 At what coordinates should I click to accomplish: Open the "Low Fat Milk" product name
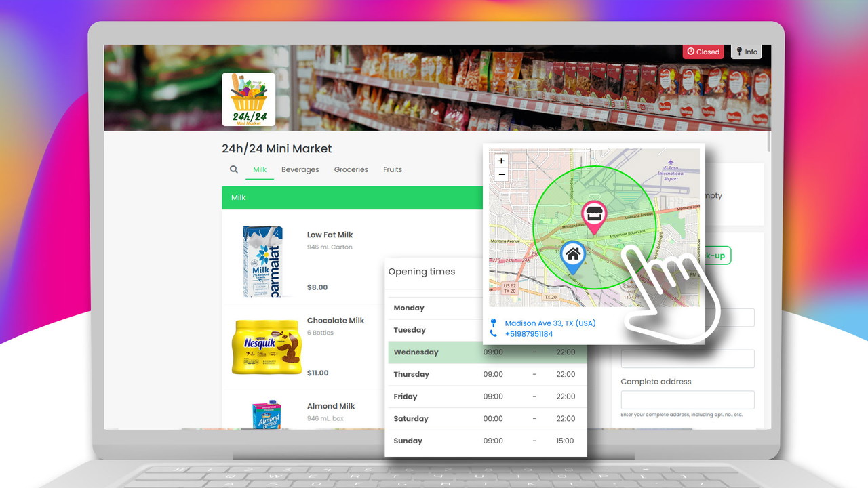pos(330,235)
